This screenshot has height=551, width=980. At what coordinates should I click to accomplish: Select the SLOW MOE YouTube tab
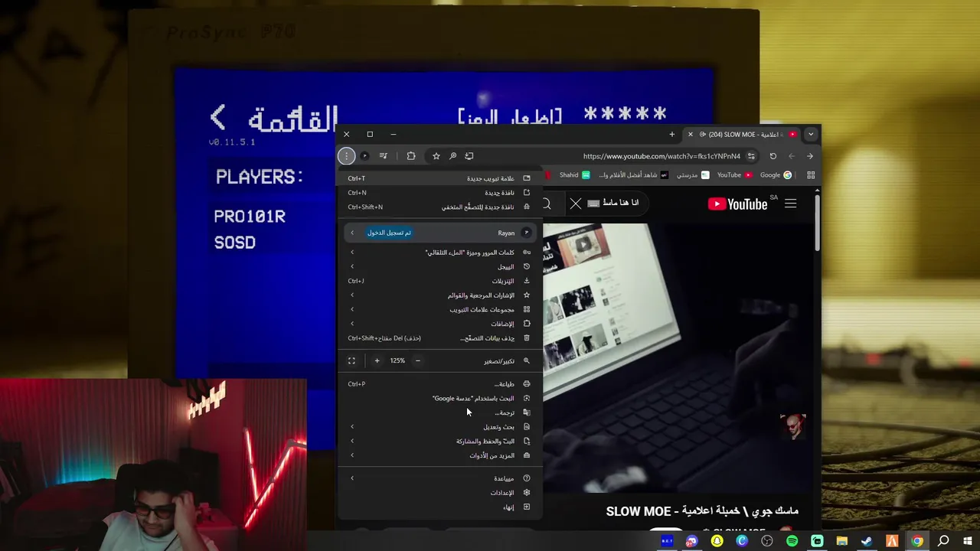click(x=743, y=135)
